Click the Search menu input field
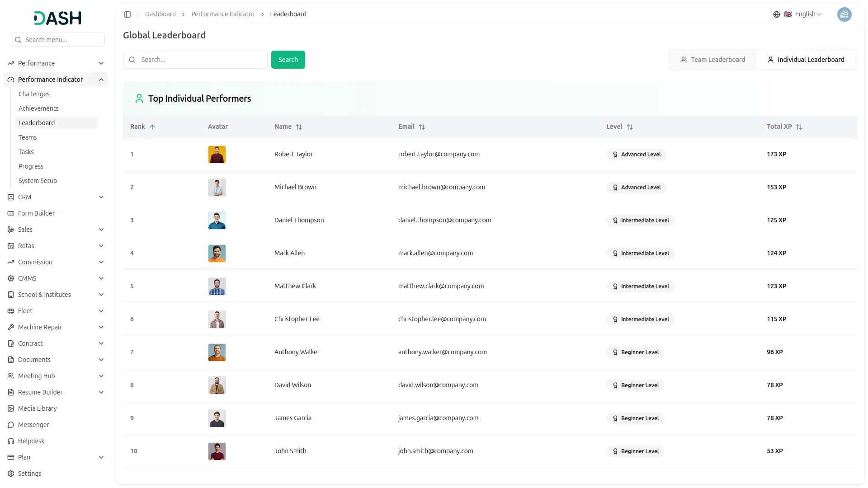The image size is (868, 488). point(58,40)
